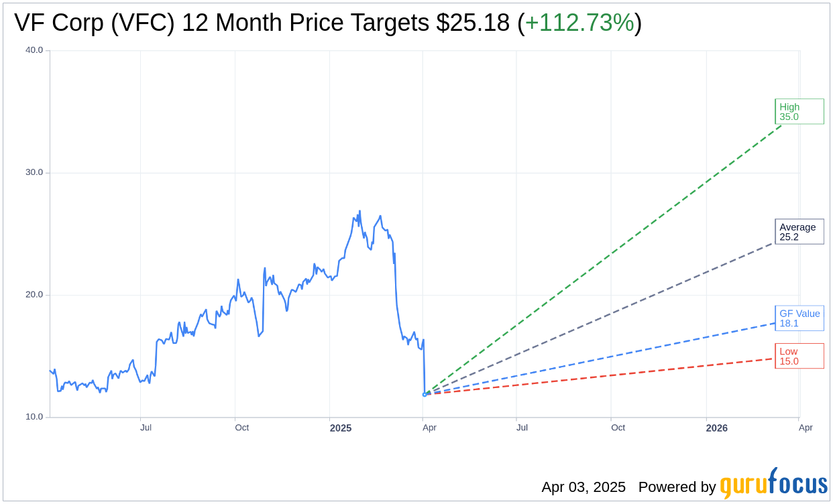Click the Powered by text
Screen dimensions: 833x504
677,487
